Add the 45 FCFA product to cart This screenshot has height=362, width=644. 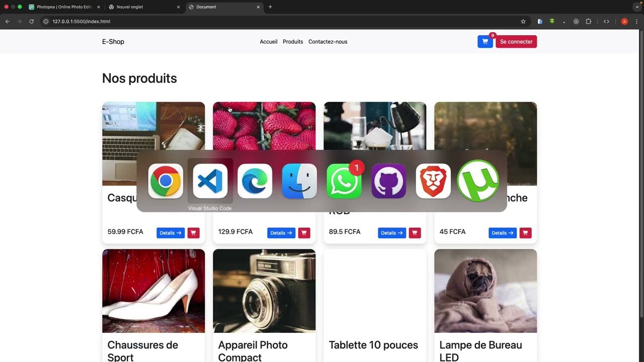[x=525, y=233]
